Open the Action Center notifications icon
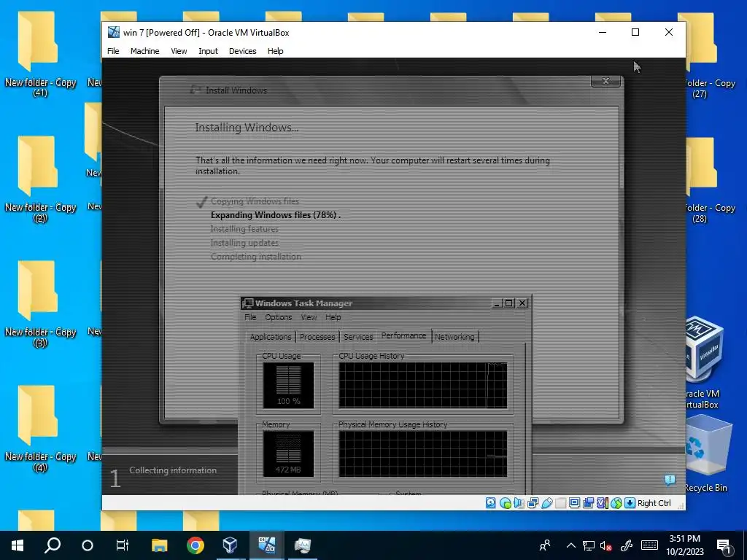Screen dimensions: 747x560 (x=724, y=546)
